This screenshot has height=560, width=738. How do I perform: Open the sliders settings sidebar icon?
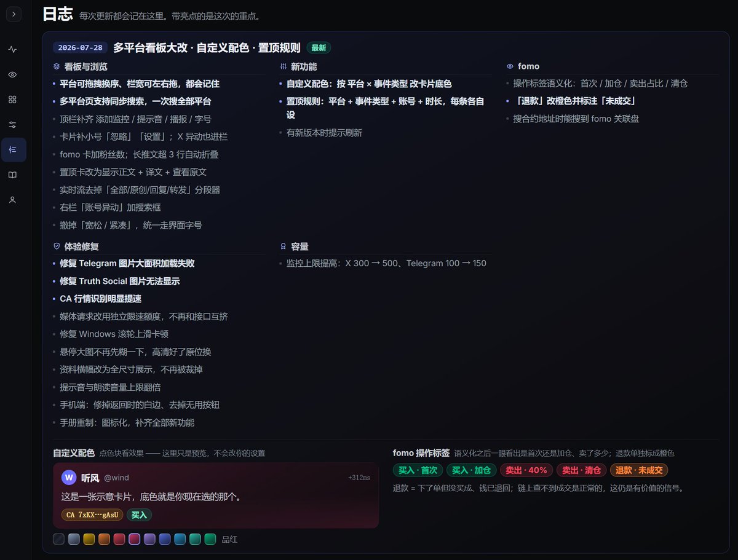(12, 125)
